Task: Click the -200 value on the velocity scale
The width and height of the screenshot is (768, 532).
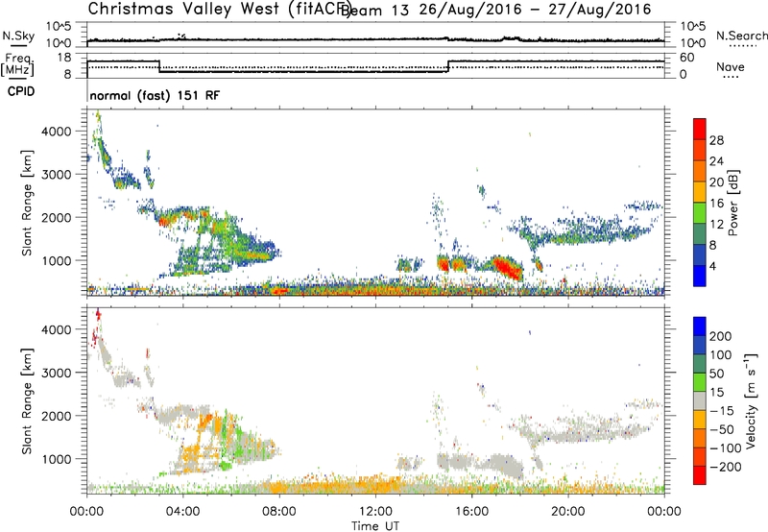Action: pos(726,467)
